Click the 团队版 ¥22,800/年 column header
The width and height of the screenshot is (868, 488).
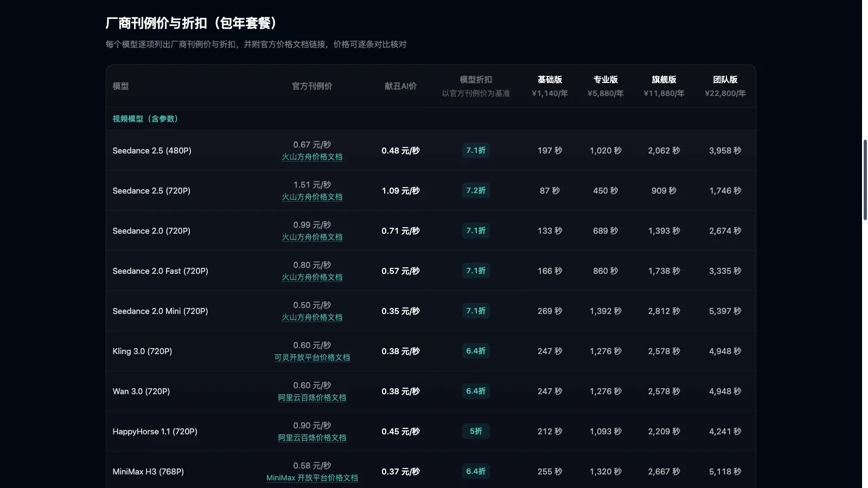click(x=725, y=86)
